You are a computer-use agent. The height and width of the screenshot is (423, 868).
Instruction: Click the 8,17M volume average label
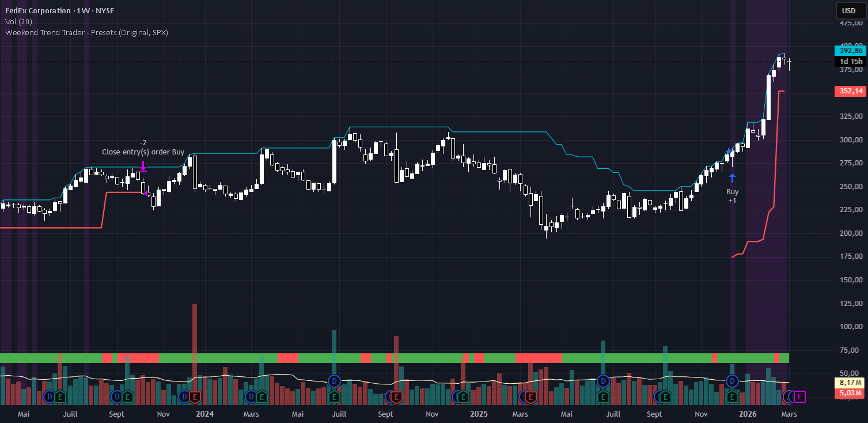pos(850,382)
